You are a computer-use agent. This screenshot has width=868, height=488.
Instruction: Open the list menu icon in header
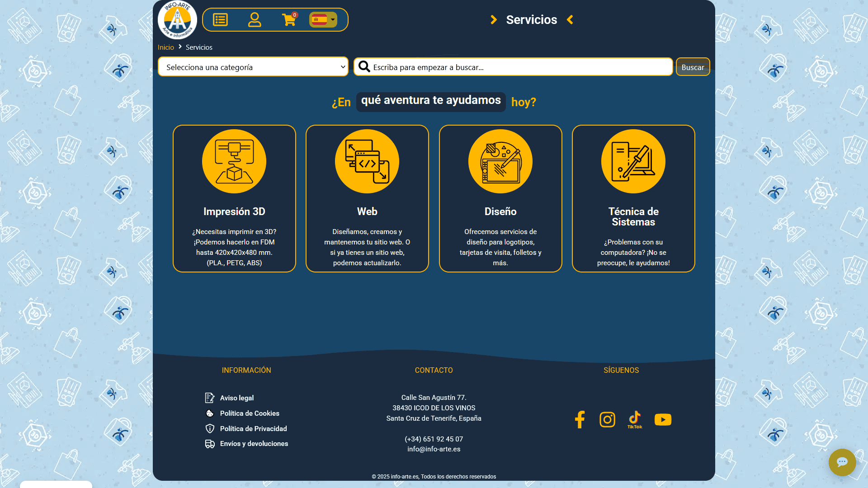220,20
